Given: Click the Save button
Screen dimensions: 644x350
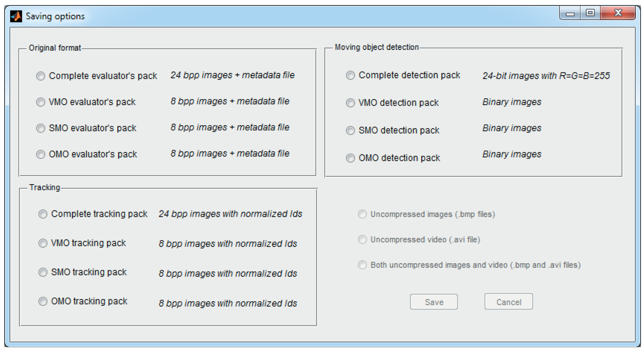Looking at the screenshot, I should 434,302.
